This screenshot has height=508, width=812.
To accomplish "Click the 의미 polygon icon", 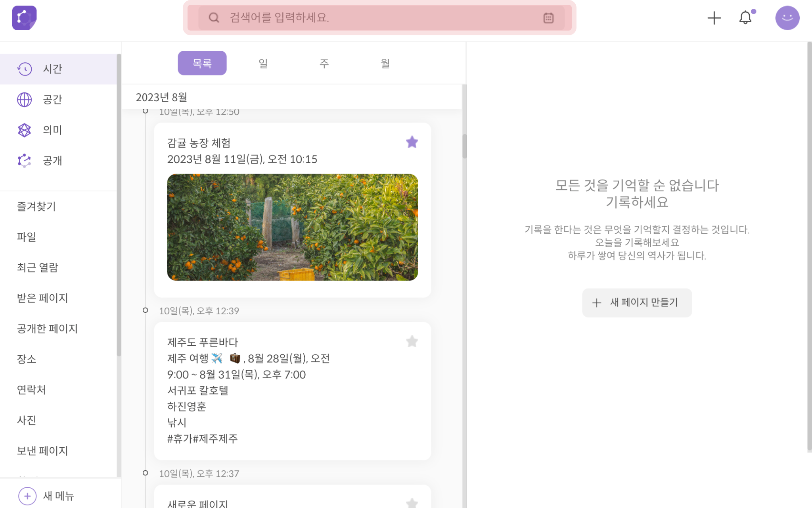I will pos(25,130).
